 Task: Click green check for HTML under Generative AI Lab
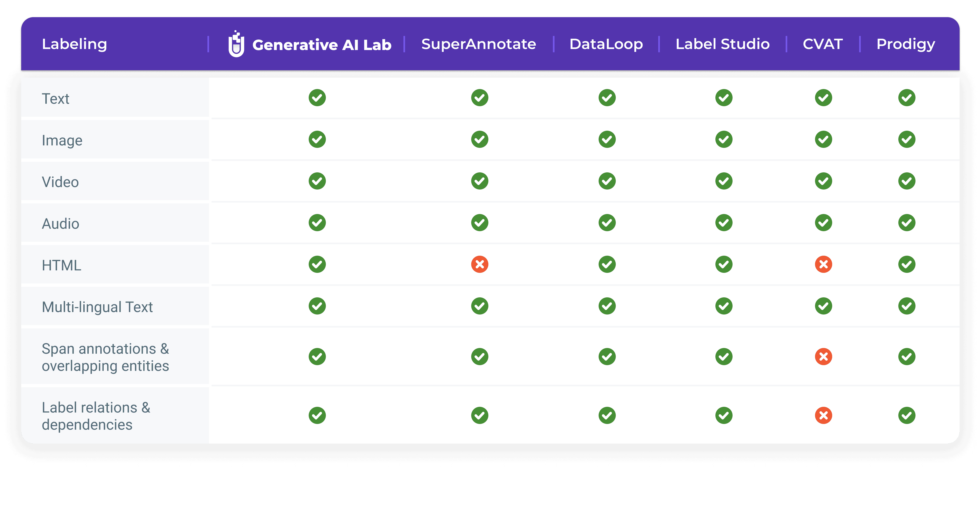coord(317,264)
